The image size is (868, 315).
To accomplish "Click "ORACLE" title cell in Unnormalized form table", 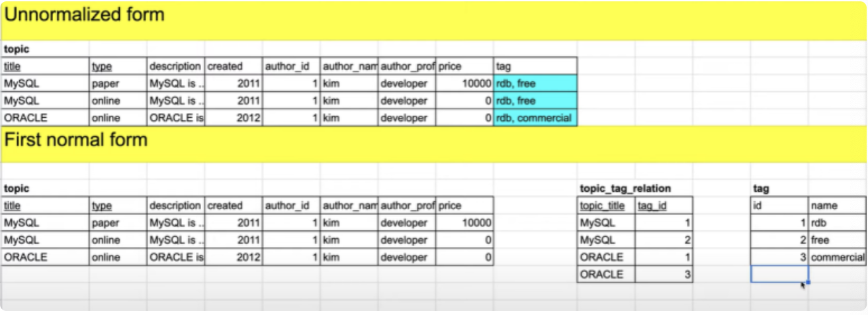I will tap(45, 118).
